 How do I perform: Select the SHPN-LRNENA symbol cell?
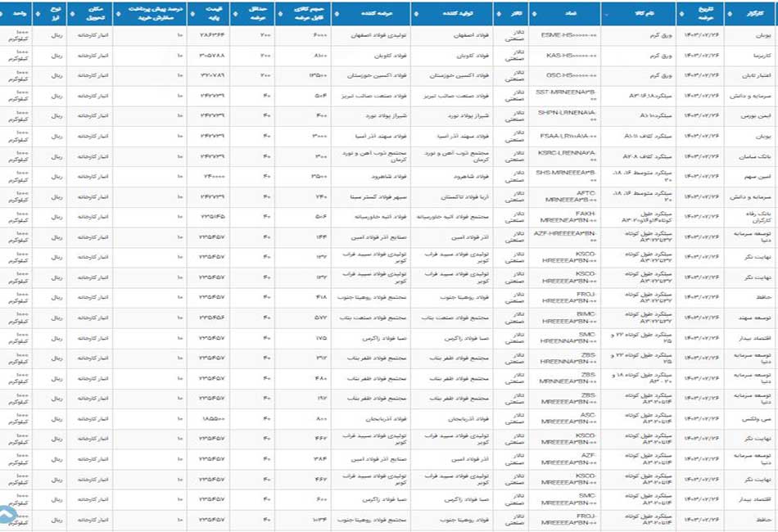(564, 116)
